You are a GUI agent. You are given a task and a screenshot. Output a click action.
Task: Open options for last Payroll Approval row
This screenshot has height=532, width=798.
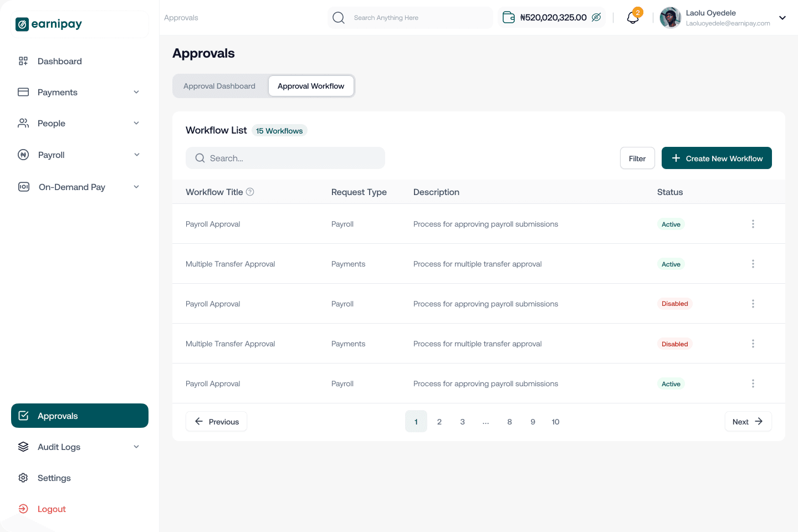coord(753,383)
